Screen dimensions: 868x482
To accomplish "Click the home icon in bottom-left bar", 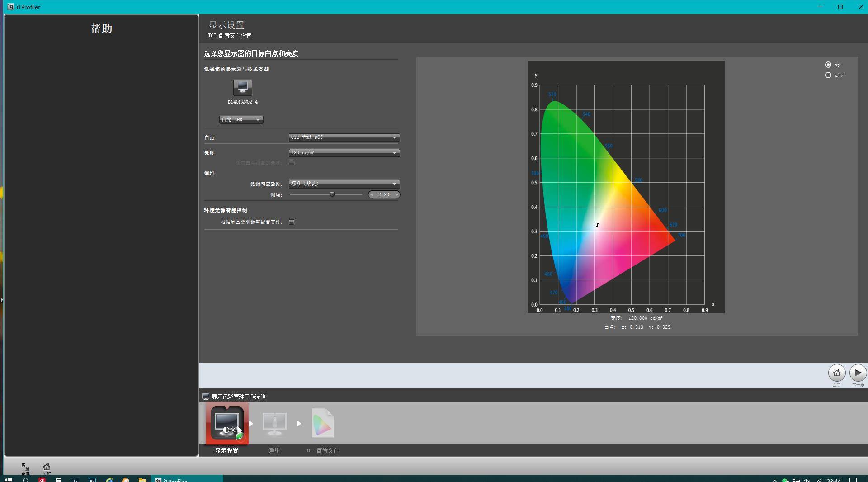I will pyautogui.click(x=46, y=468).
